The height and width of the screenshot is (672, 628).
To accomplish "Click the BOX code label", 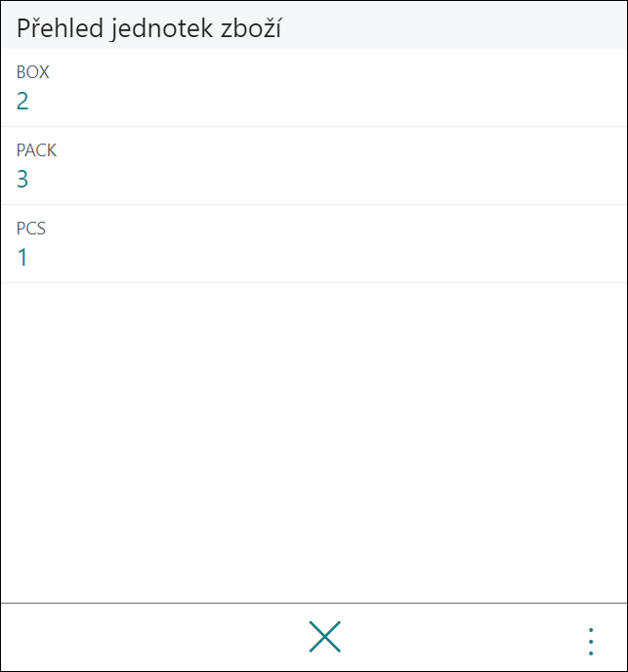I will 32,72.
